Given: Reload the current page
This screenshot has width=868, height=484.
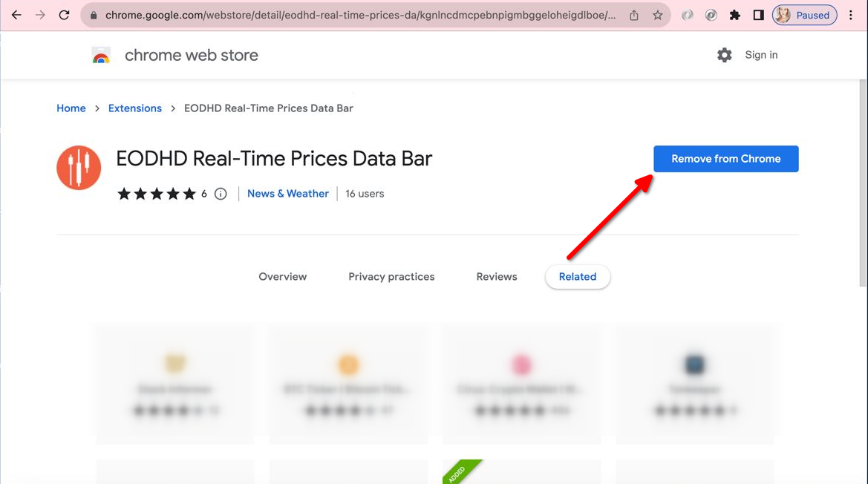Looking at the screenshot, I should click(x=64, y=15).
